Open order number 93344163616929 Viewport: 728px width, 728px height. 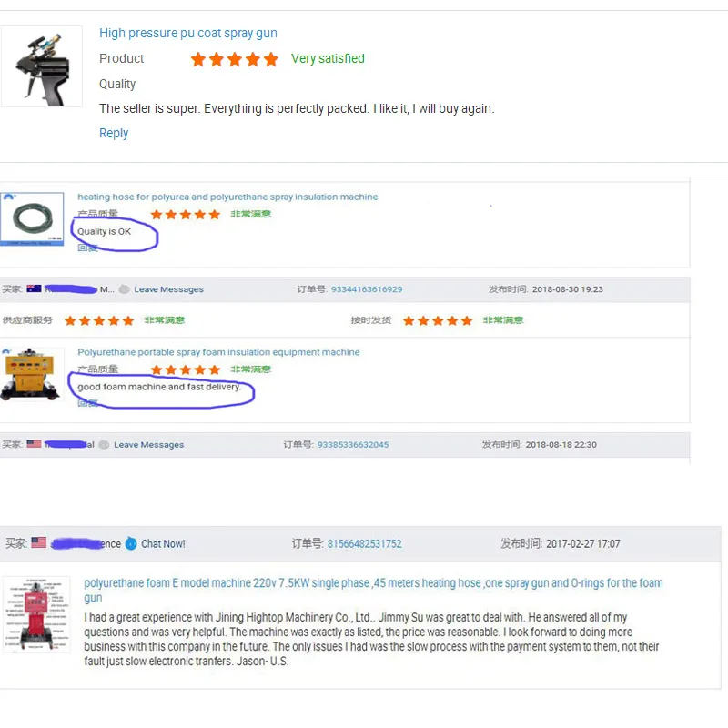click(x=367, y=289)
